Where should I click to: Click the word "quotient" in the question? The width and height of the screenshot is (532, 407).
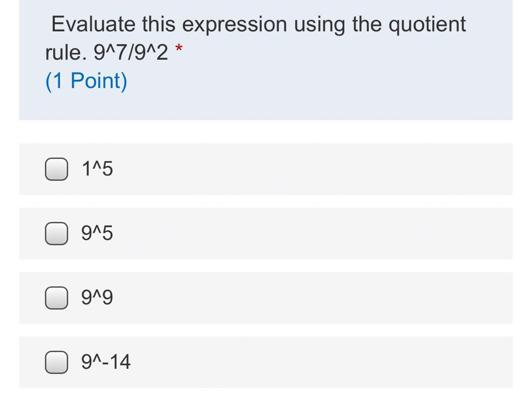(x=427, y=24)
